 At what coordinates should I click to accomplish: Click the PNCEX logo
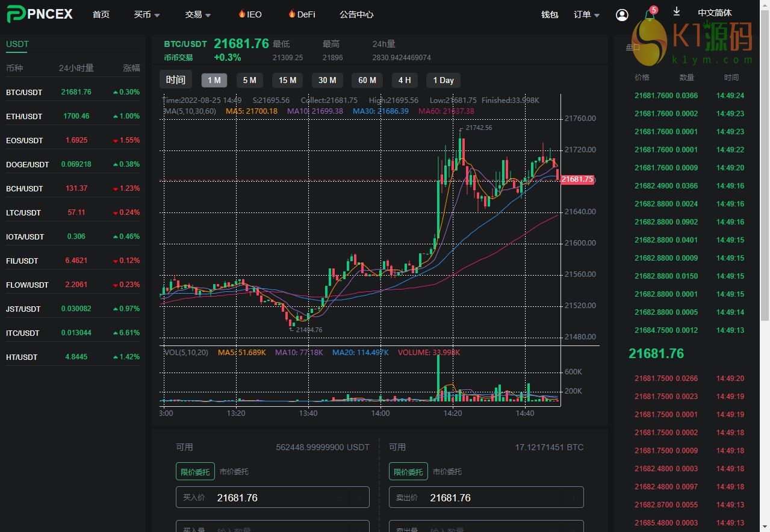coord(40,14)
